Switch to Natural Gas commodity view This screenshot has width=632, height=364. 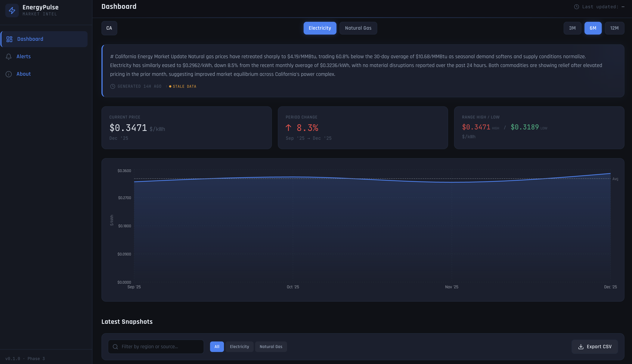[x=358, y=28]
